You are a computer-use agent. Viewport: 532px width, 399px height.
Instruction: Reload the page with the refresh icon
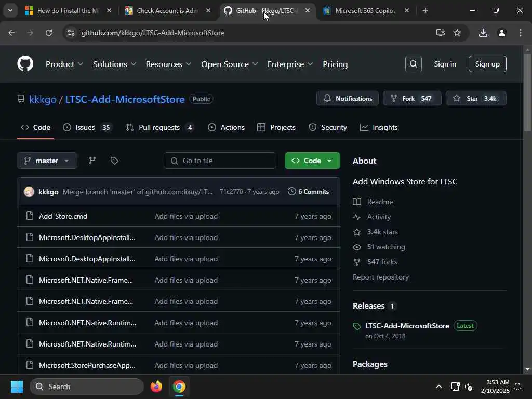point(49,33)
